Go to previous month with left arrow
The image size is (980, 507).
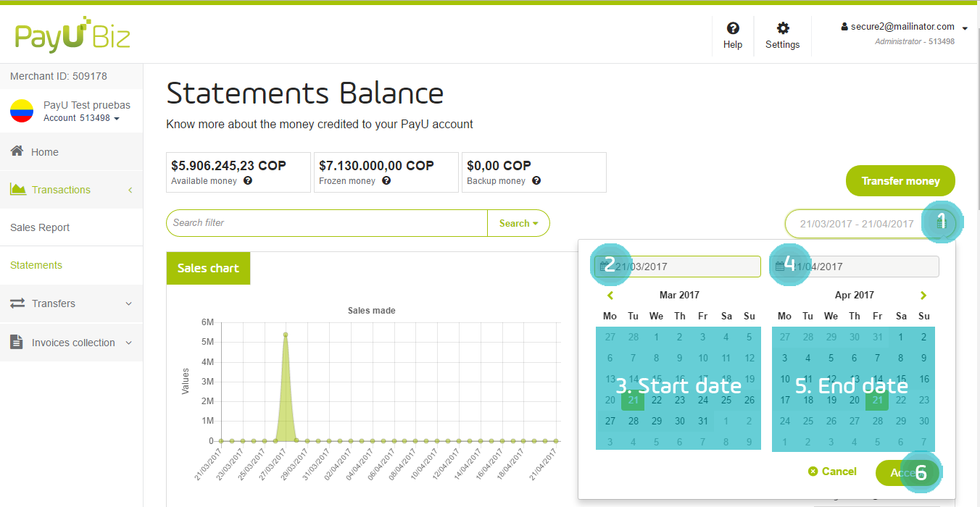pos(610,296)
